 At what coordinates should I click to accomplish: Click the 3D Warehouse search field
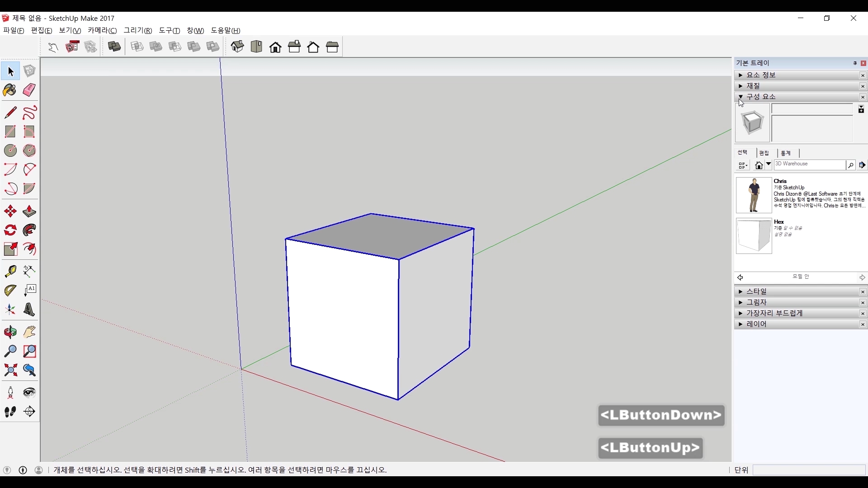[809, 165]
